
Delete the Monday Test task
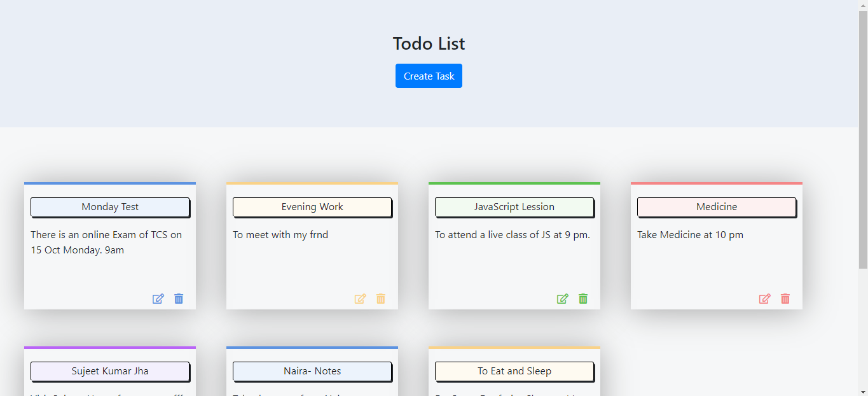[x=179, y=299]
